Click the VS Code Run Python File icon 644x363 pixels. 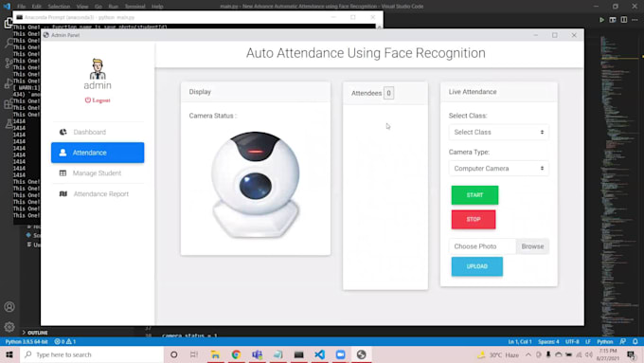601,20
